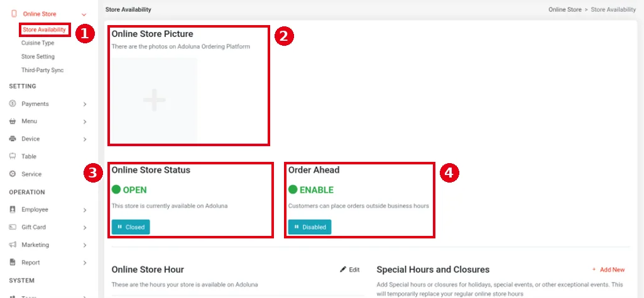Screen dimensions: 644x298
Task: Expand the Employee submenu chevron
Action: 85,210
